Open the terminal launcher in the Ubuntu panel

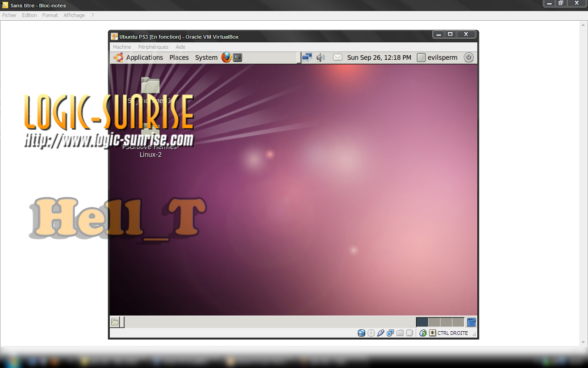pos(237,57)
